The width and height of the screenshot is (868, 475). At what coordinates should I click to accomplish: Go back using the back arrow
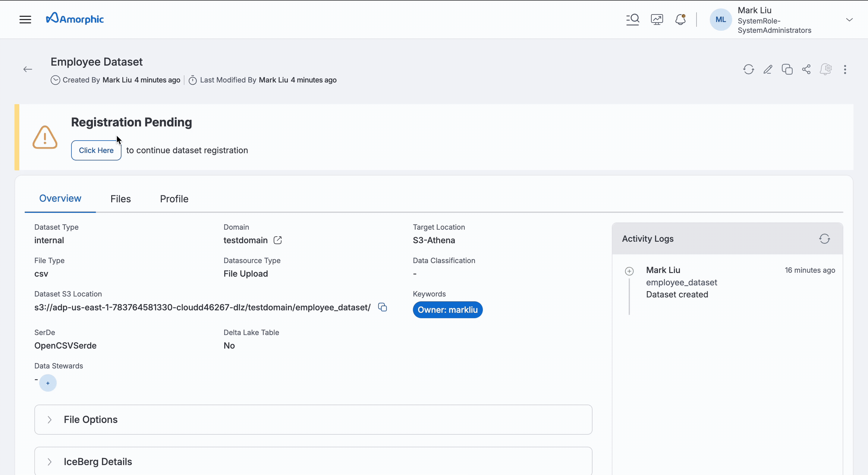tap(28, 69)
